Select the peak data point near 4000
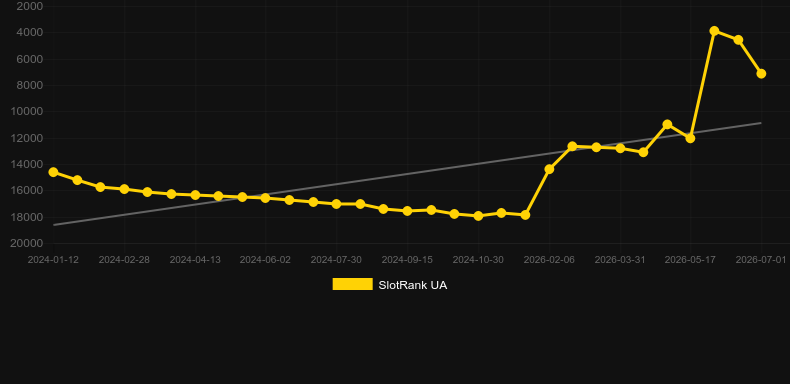Viewport: 790px width, 384px height. [x=714, y=31]
